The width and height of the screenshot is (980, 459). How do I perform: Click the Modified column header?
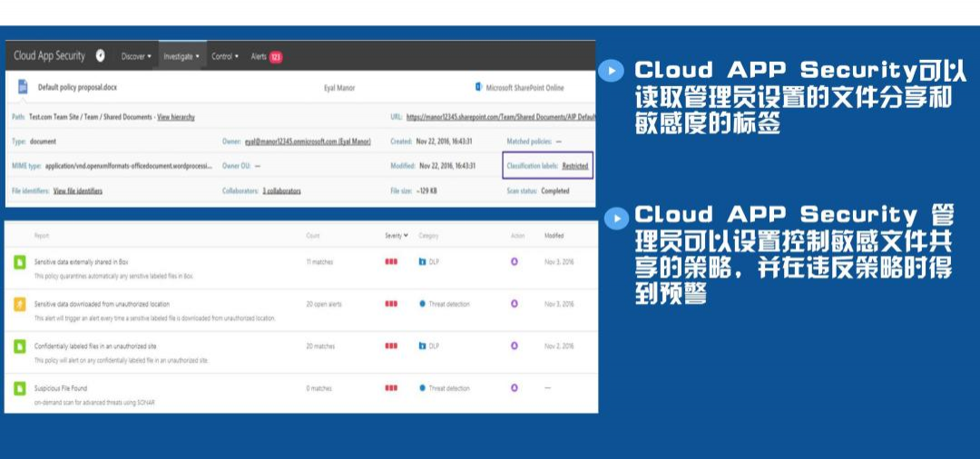tap(554, 236)
